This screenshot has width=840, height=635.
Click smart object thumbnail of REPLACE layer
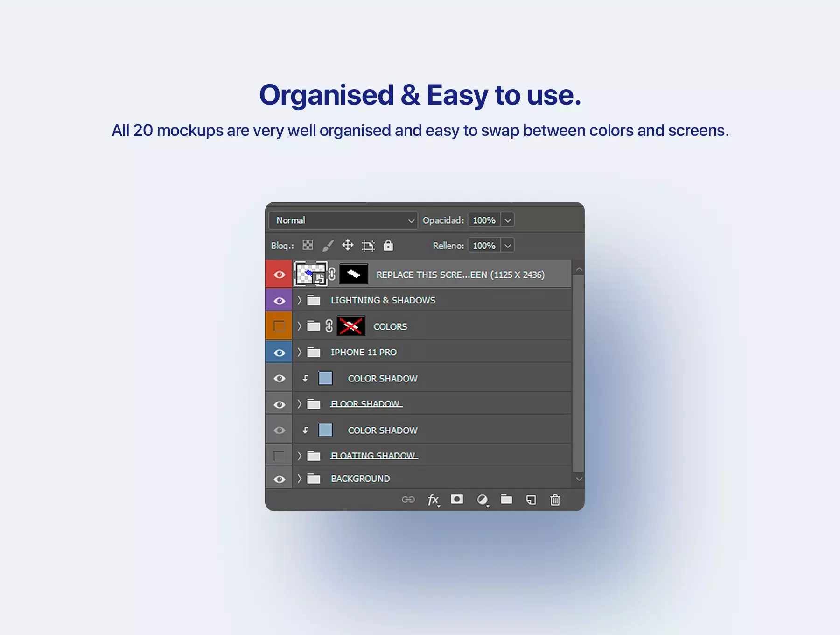[310, 274]
